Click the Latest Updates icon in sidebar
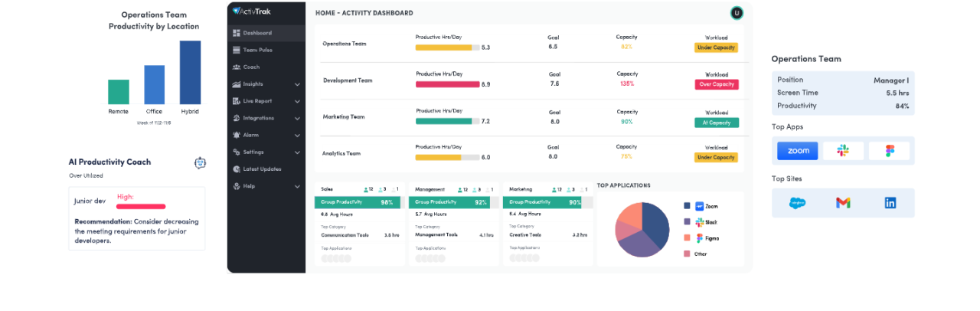 point(237,169)
